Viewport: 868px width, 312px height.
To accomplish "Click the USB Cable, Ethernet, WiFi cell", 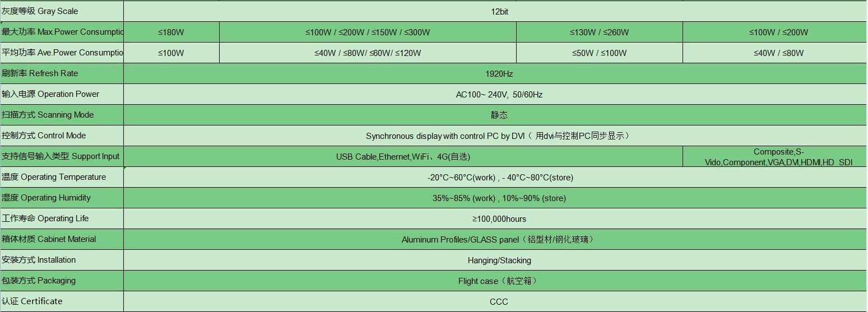I will pyautogui.click(x=403, y=157).
